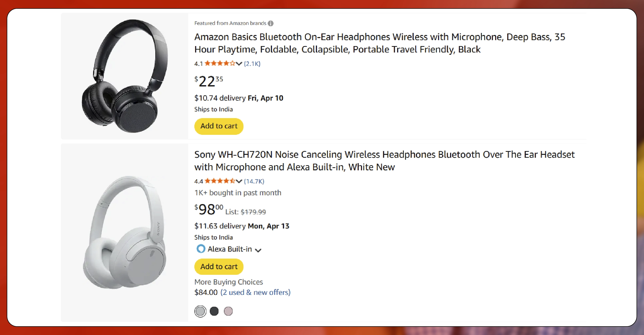Add the Amazon Basics headphones to cart
The image size is (644, 335).
[219, 126]
